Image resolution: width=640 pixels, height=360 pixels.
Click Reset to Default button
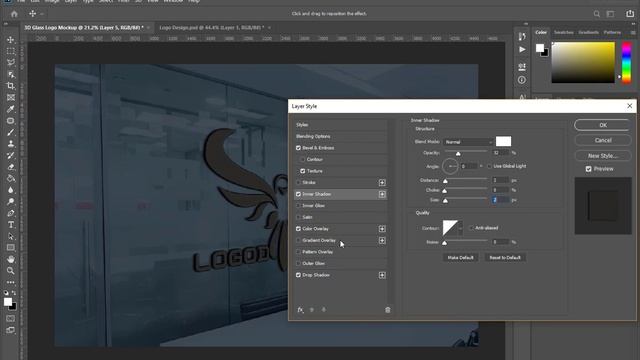(x=505, y=258)
